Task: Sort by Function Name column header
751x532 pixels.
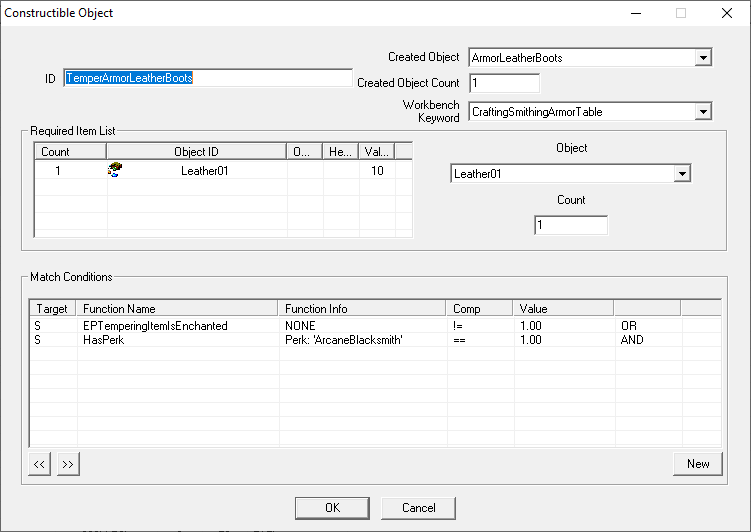Action: pyautogui.click(x=178, y=309)
